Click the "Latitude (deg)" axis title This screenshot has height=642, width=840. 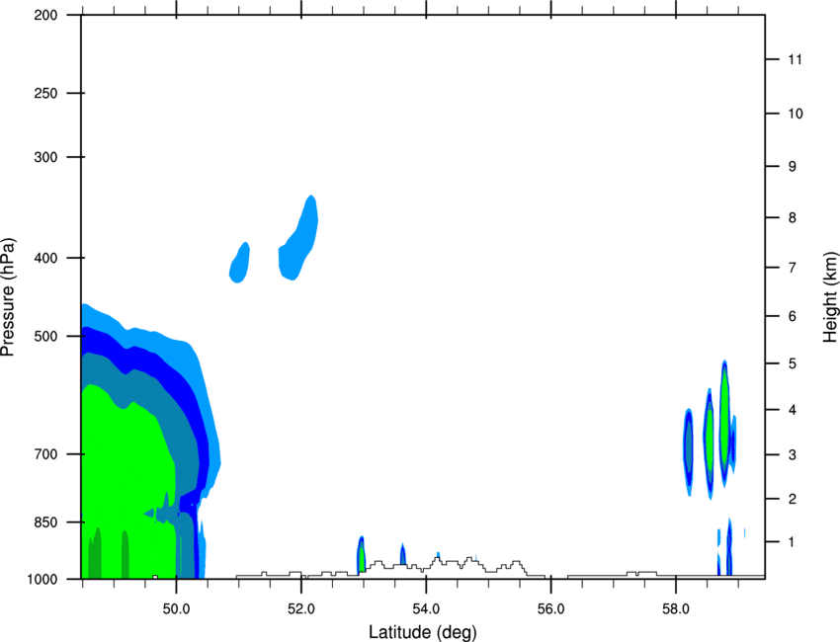(x=422, y=632)
